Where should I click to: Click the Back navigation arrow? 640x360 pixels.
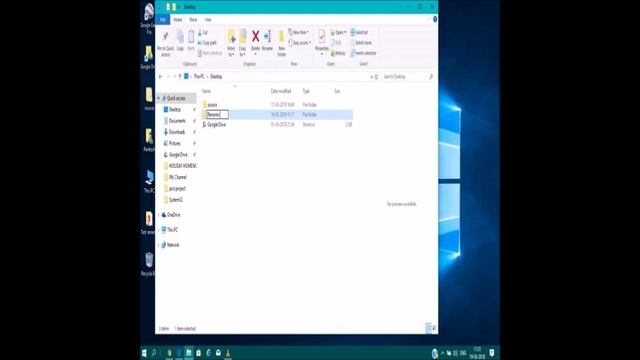point(160,76)
